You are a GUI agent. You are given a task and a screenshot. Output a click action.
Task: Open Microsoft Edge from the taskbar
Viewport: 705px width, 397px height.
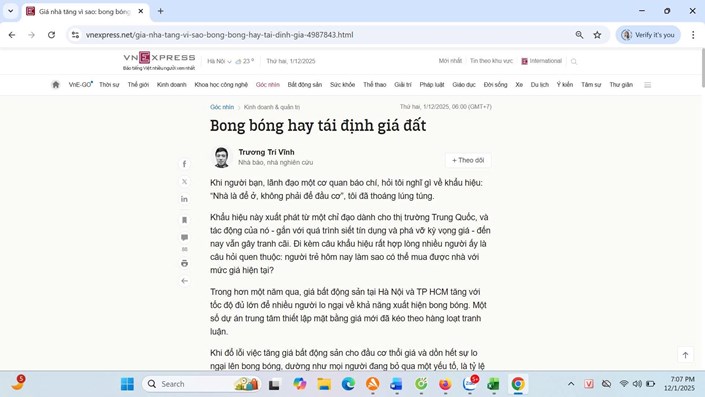click(x=348, y=384)
